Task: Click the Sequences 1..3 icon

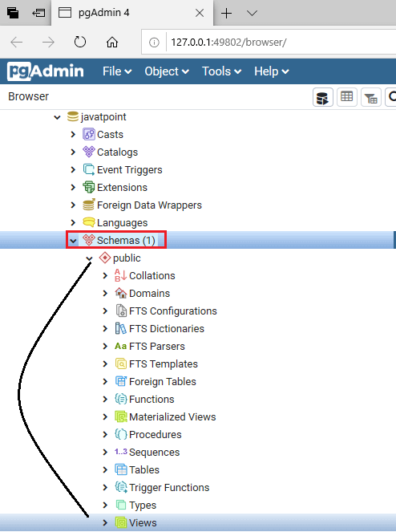Action: pyautogui.click(x=121, y=452)
